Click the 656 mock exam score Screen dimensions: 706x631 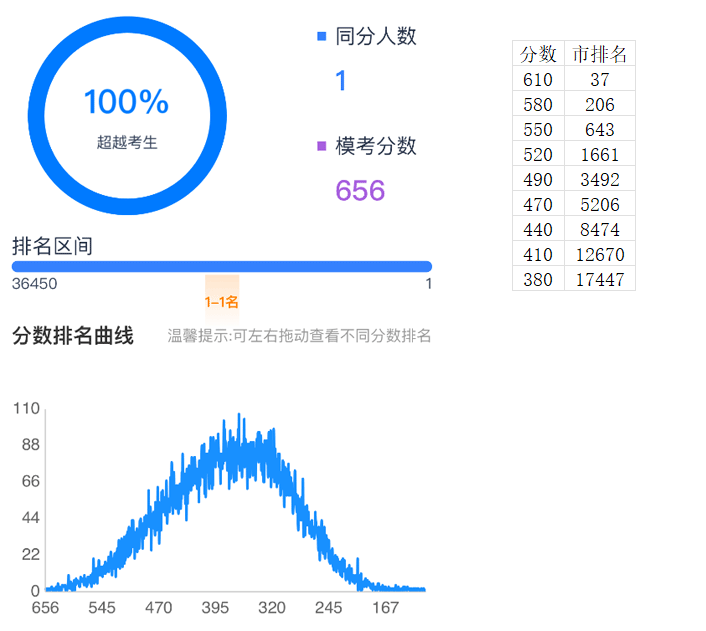point(360,190)
